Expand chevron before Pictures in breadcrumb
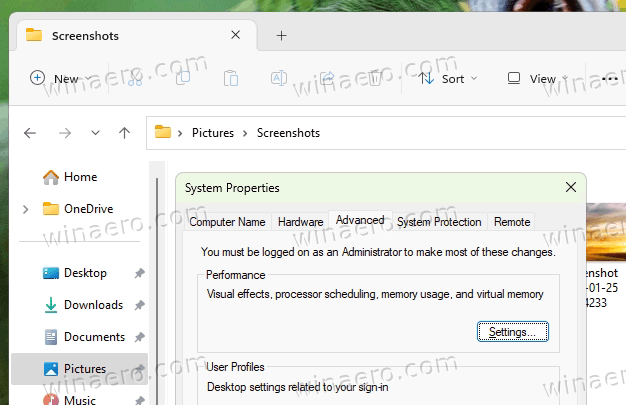The image size is (626, 405). click(180, 133)
